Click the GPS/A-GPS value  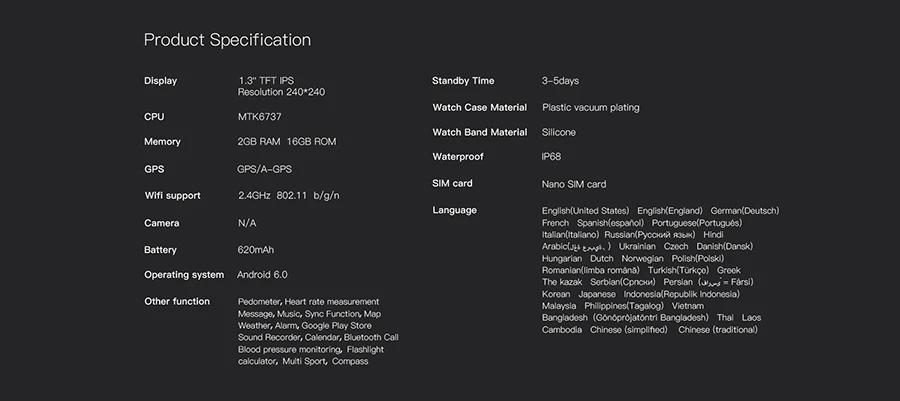click(x=265, y=169)
